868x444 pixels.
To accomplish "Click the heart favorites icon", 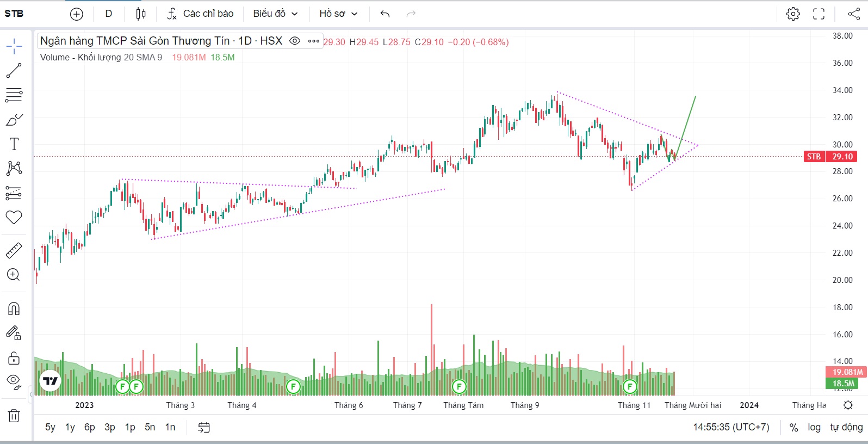I will coord(14,217).
